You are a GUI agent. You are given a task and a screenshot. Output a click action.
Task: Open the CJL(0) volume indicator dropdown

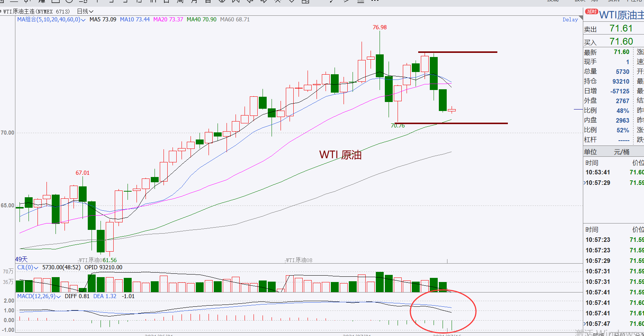[28, 267]
